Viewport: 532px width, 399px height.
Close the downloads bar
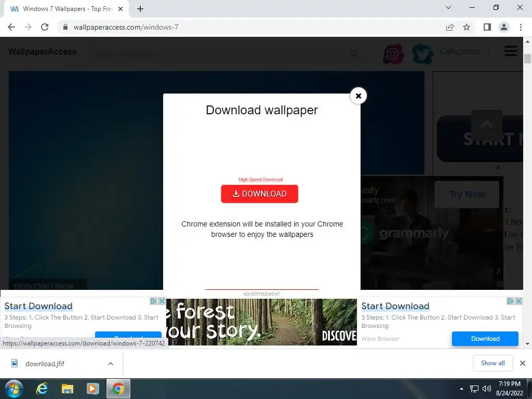[x=523, y=363]
